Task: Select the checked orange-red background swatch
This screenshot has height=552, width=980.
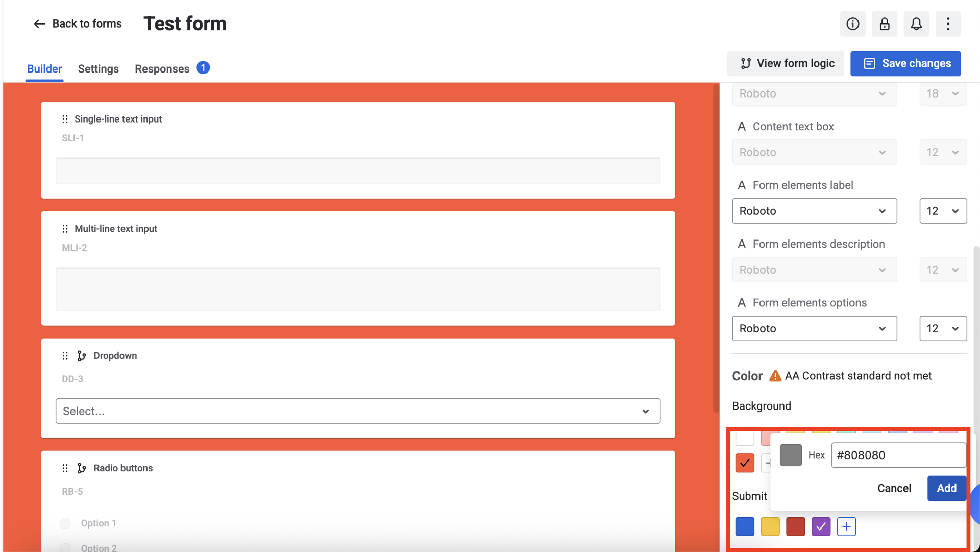Action: click(745, 463)
